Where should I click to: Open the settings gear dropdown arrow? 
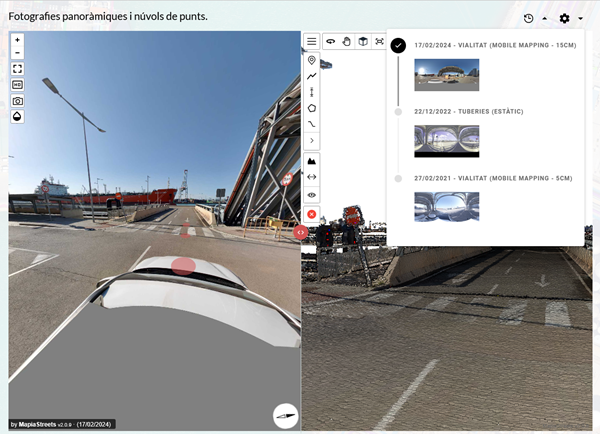point(580,19)
